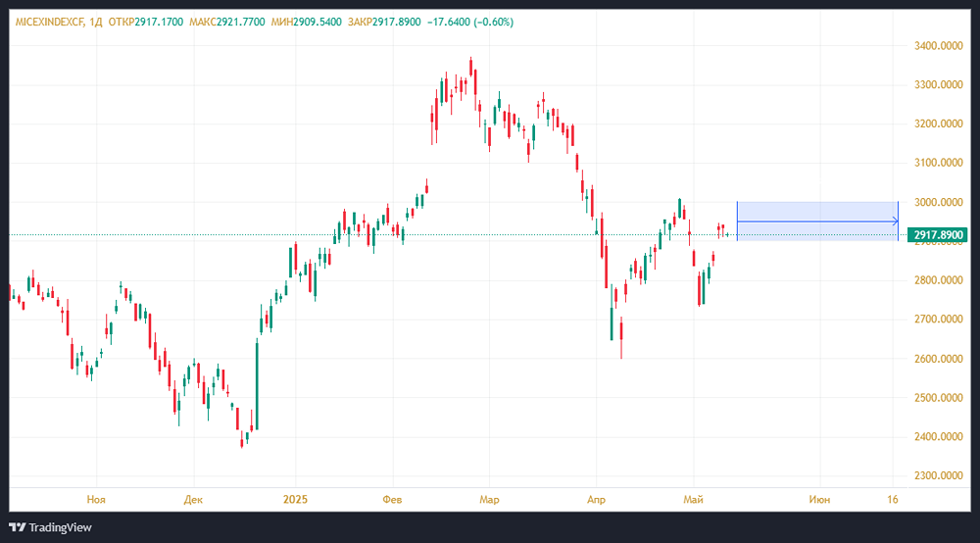Click the 3000.0000 price axis label
The image size is (980, 543).
pos(937,203)
